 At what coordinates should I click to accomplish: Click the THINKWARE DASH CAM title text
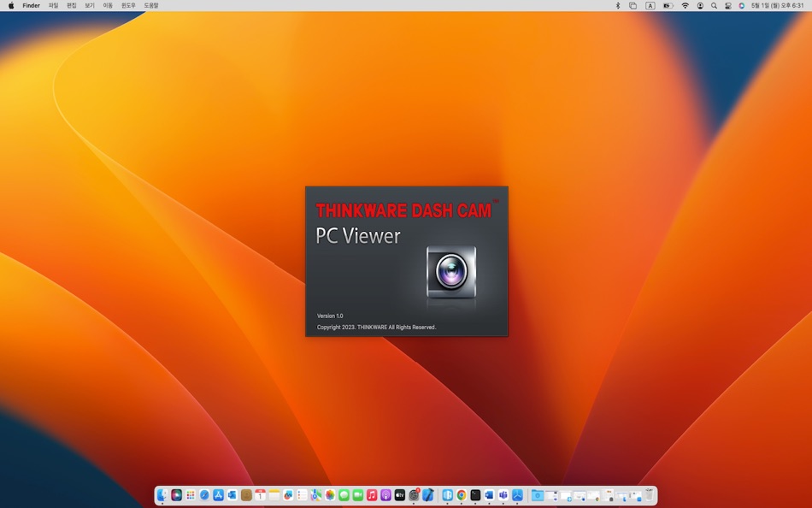403,210
